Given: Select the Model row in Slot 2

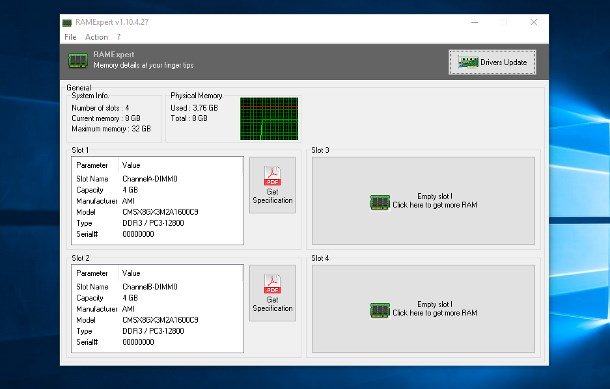Looking at the screenshot, I should pyautogui.click(x=157, y=320).
